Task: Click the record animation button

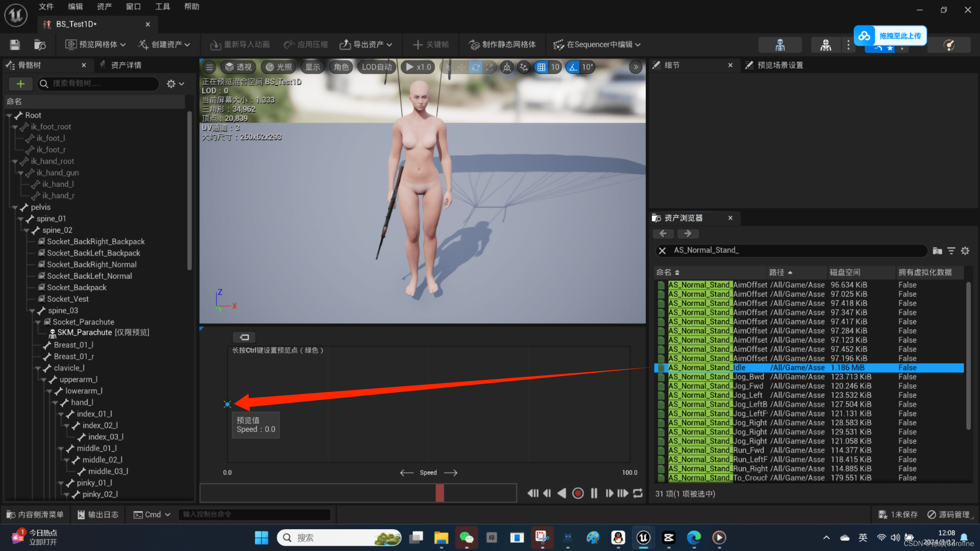Action: [x=578, y=493]
